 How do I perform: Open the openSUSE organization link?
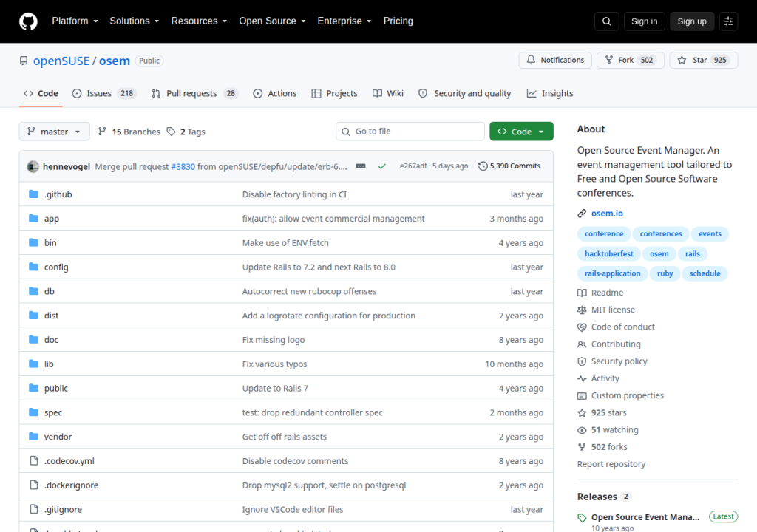pyautogui.click(x=61, y=61)
